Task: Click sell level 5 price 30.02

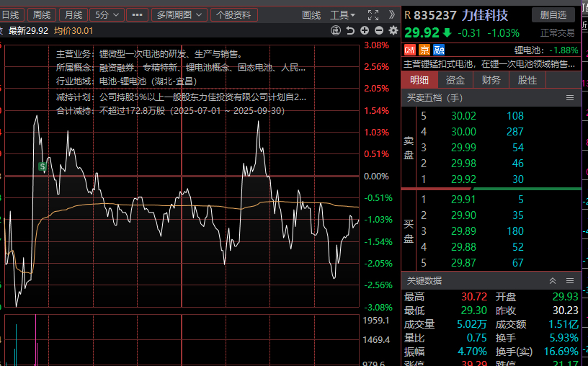Action: pyautogui.click(x=463, y=116)
